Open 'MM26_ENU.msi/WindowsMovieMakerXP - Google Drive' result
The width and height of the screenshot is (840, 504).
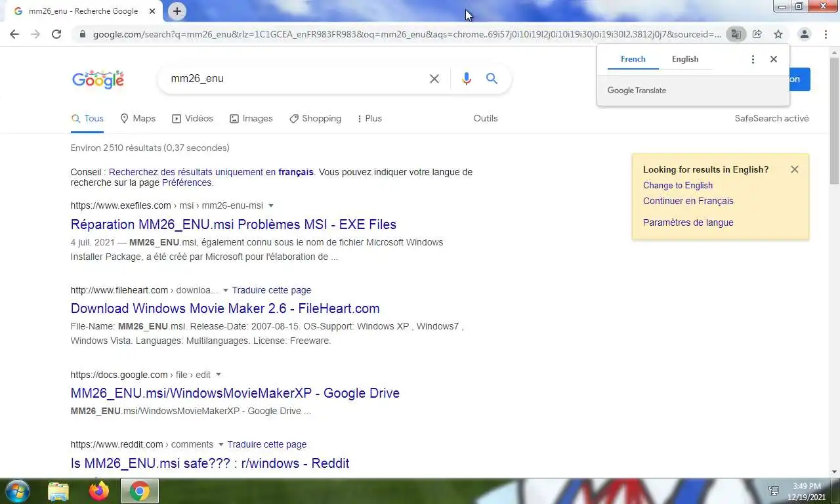tap(235, 393)
